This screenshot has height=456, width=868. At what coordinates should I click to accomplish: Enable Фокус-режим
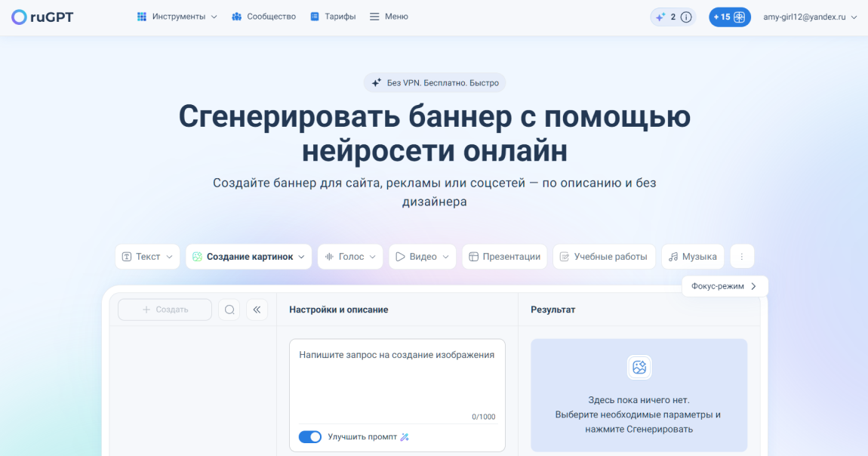[725, 286]
